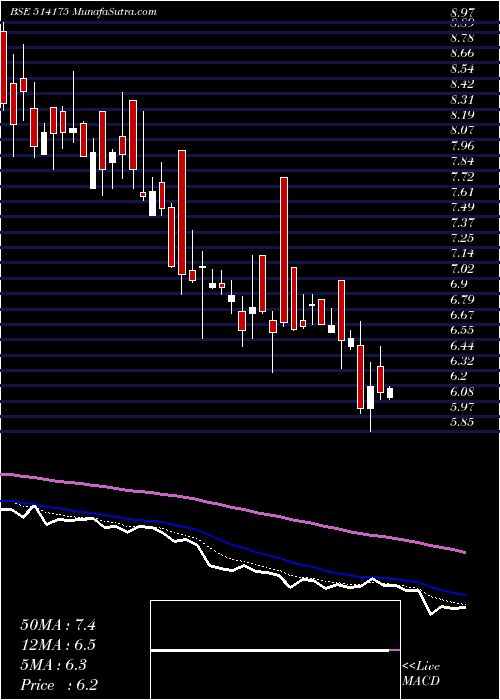Viewport: 500px width, 700px height.
Task: Click the 6.44 price axis label
Action: [463, 346]
